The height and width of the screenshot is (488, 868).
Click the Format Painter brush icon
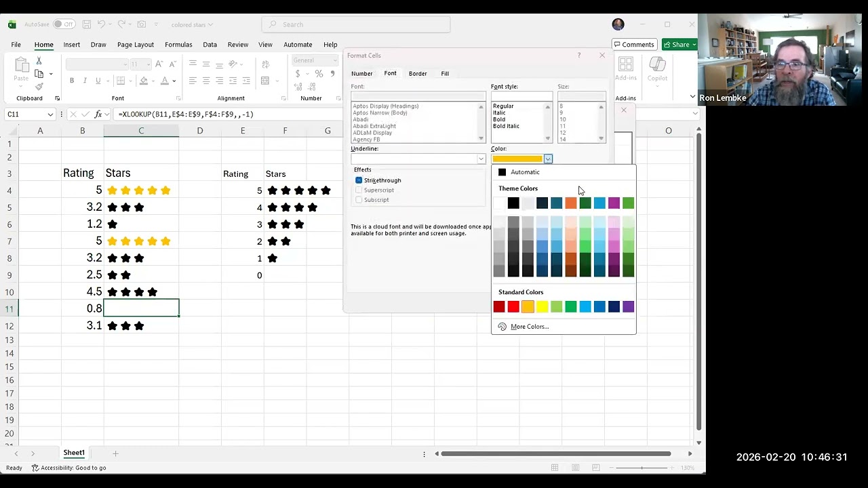point(39,87)
